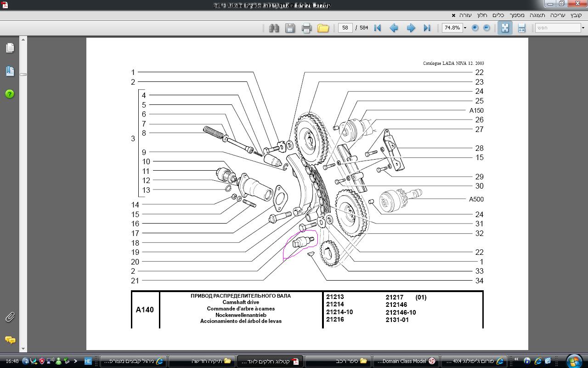Print the document using the printer icon
Viewport: 588px width, 368px height.
(306, 28)
